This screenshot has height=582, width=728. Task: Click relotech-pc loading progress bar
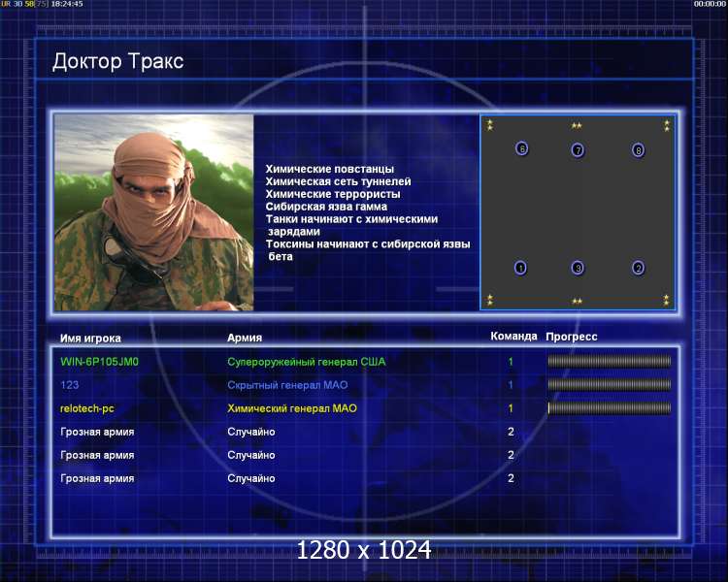click(610, 408)
